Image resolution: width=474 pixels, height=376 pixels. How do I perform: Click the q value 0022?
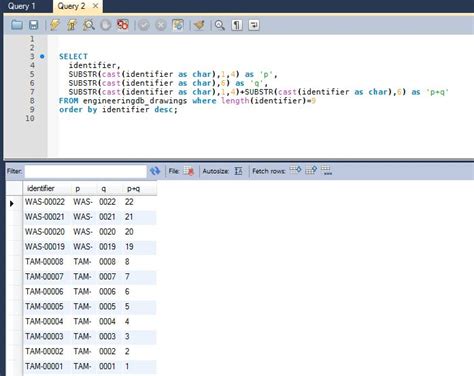[x=107, y=202]
